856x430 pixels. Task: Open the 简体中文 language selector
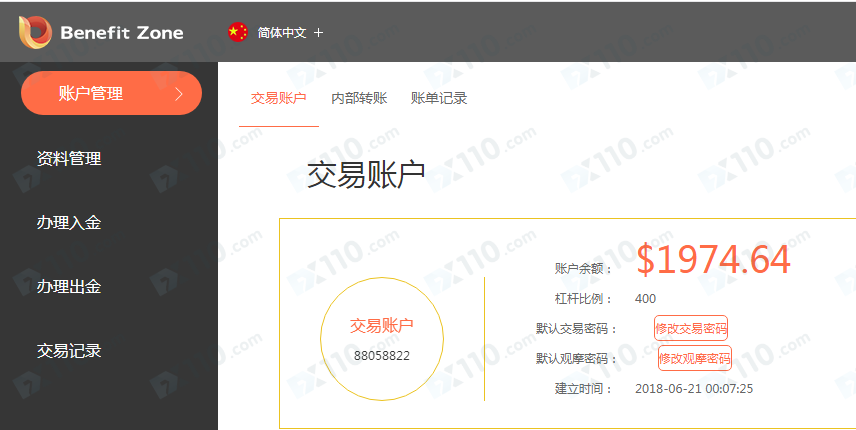tap(281, 32)
